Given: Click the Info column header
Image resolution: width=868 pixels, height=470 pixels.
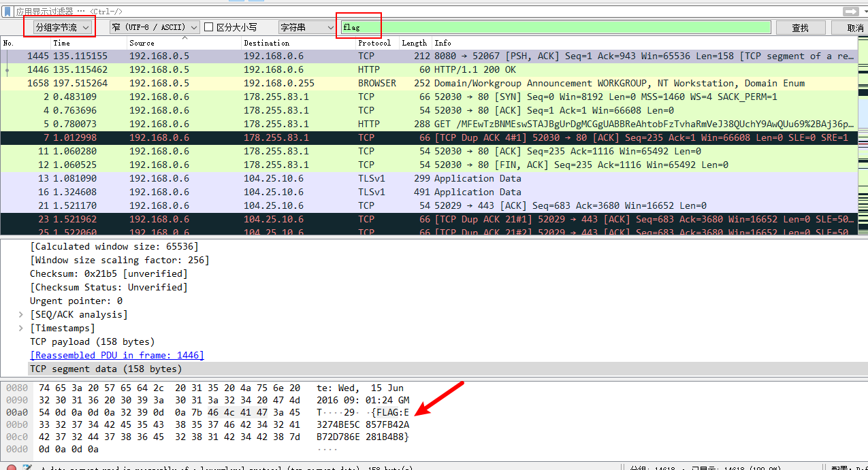Looking at the screenshot, I should 443,43.
